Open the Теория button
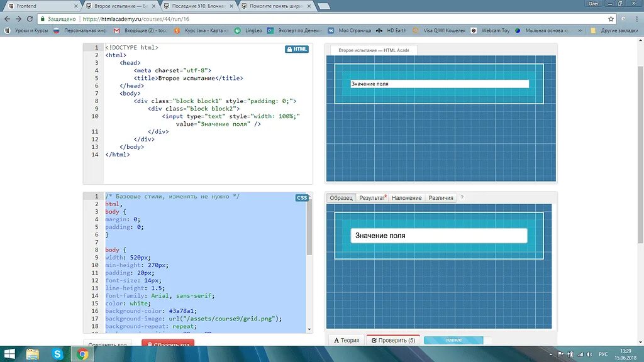This screenshot has width=644, height=362. click(x=347, y=340)
